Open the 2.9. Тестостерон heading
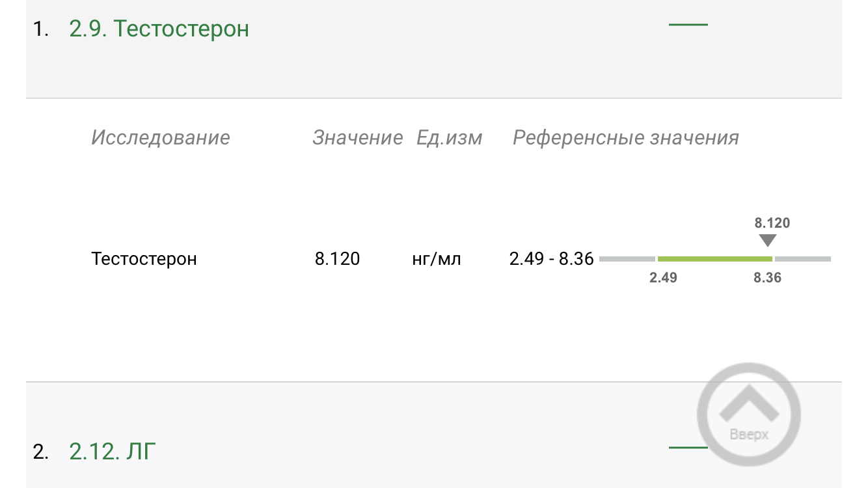Image resolution: width=868 pixels, height=488 pixels. [x=159, y=29]
